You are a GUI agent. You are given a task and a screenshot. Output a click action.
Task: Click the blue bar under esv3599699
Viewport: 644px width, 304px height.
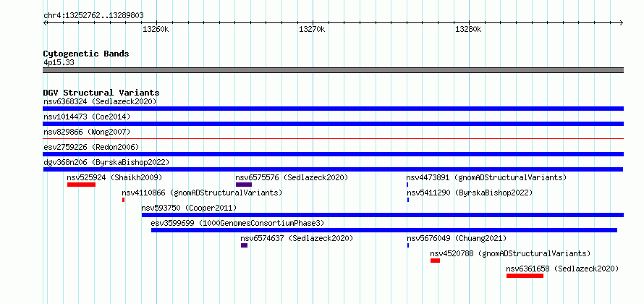pyautogui.click(x=384, y=230)
